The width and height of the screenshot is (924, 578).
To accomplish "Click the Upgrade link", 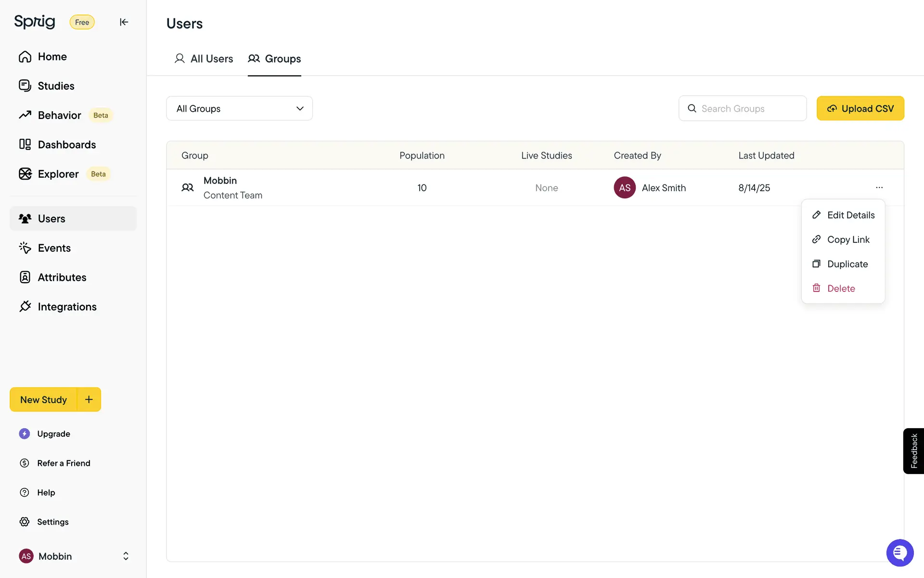I will click(53, 434).
